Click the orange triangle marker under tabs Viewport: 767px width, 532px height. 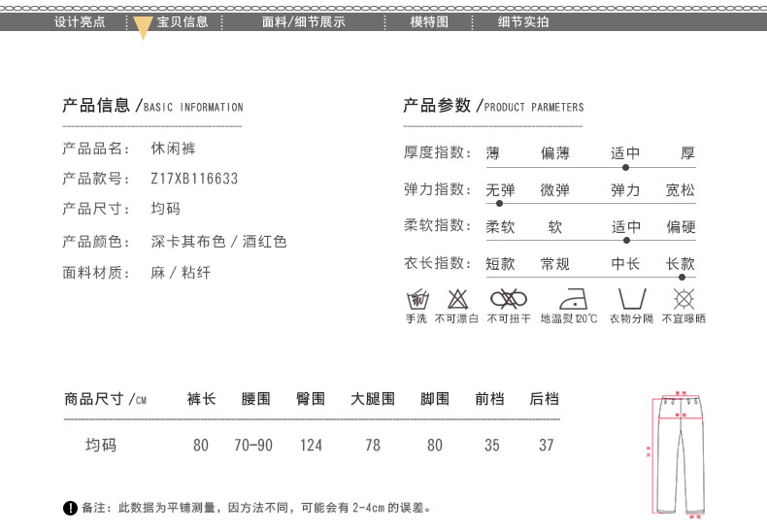point(143,28)
